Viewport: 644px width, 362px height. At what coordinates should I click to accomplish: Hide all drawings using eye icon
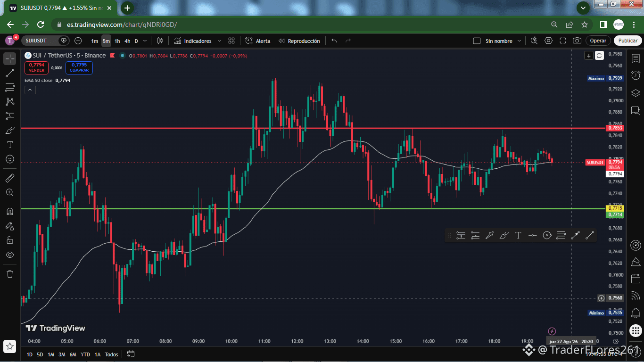[10, 255]
